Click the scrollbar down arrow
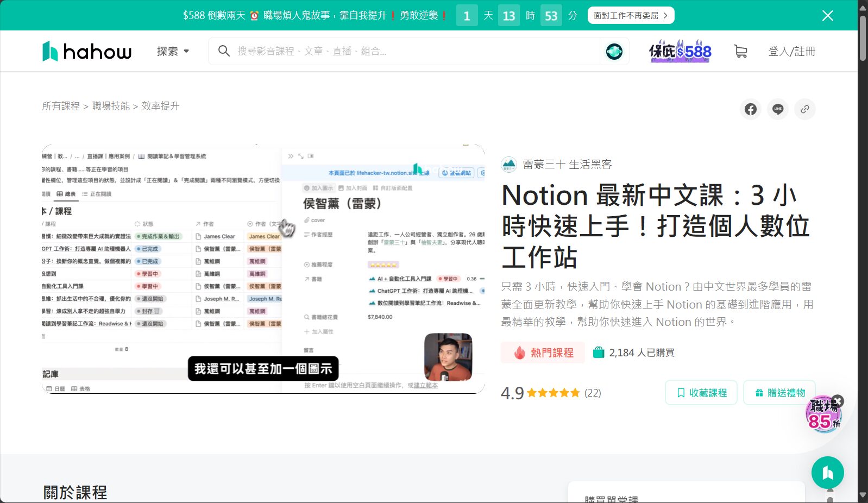Viewport: 868px width, 503px height. [x=863, y=495]
